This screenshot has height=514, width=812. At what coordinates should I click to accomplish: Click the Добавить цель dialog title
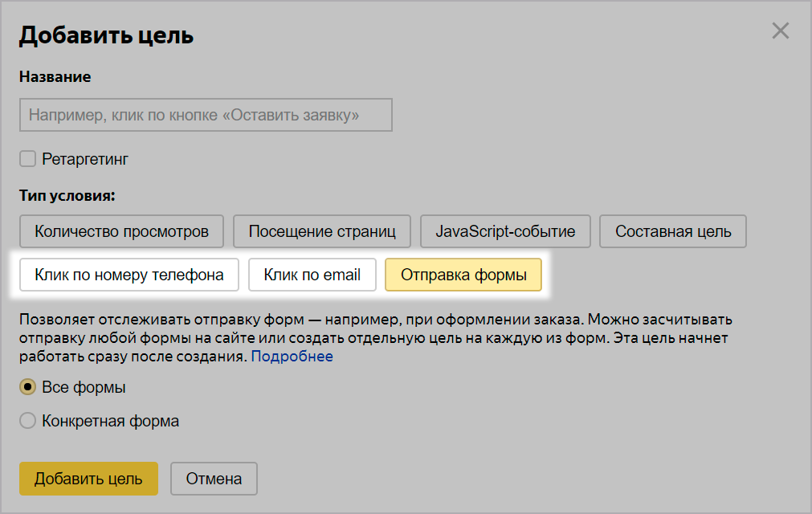[106, 35]
